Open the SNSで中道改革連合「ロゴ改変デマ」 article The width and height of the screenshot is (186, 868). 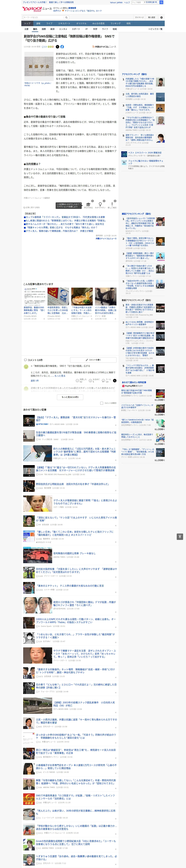[x=76, y=797]
